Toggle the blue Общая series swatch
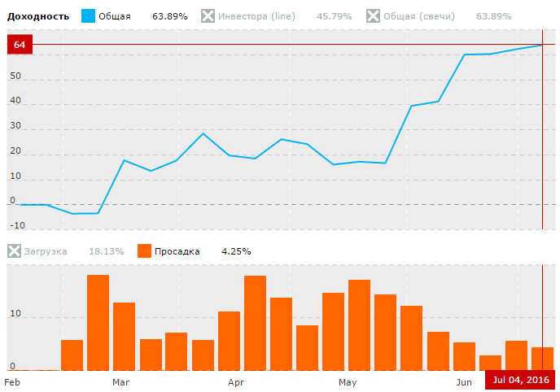Viewport: 560px width, 392px height. pyautogui.click(x=88, y=16)
